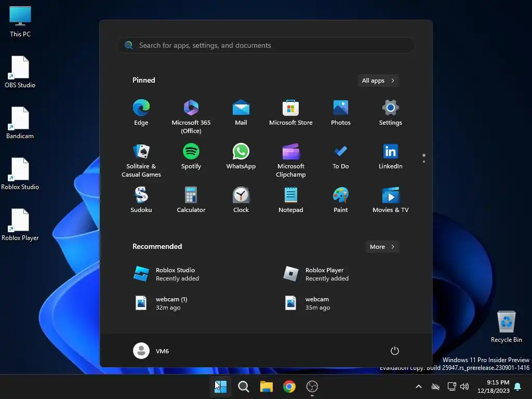Open the Mail app

coord(241,113)
